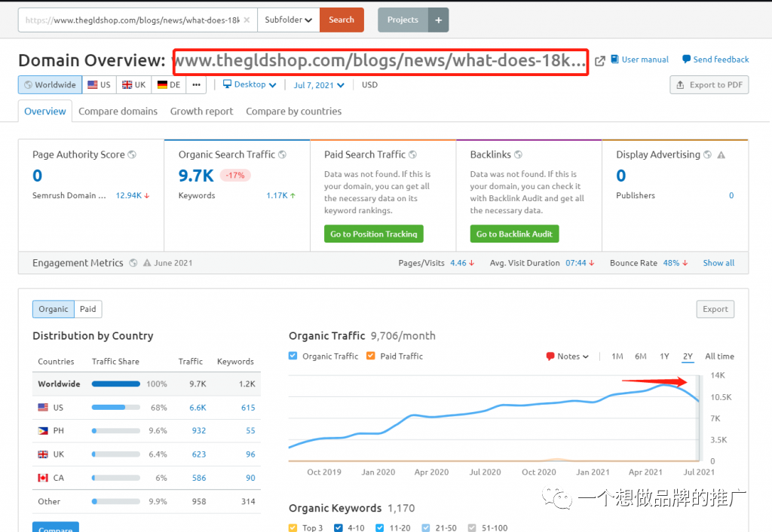Click Go to Position Tracking button
The image size is (772, 532).
click(x=374, y=234)
